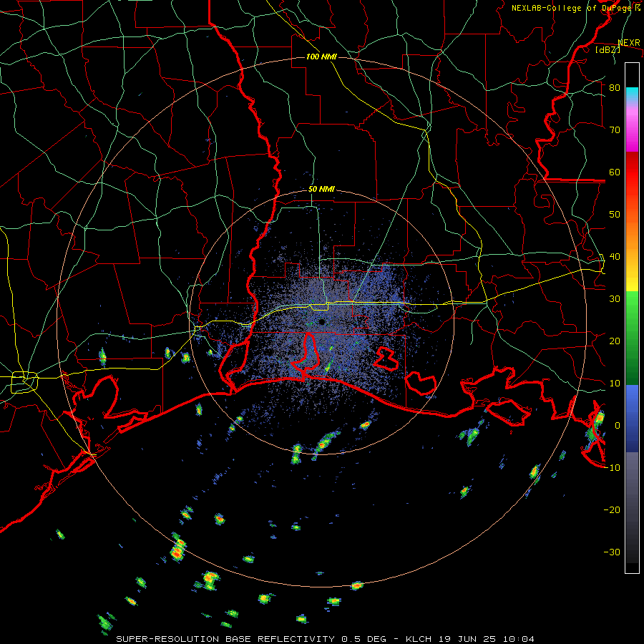This screenshot has width=644, height=644.
Task: Click the black radar site dot at center
Action: click(x=321, y=321)
